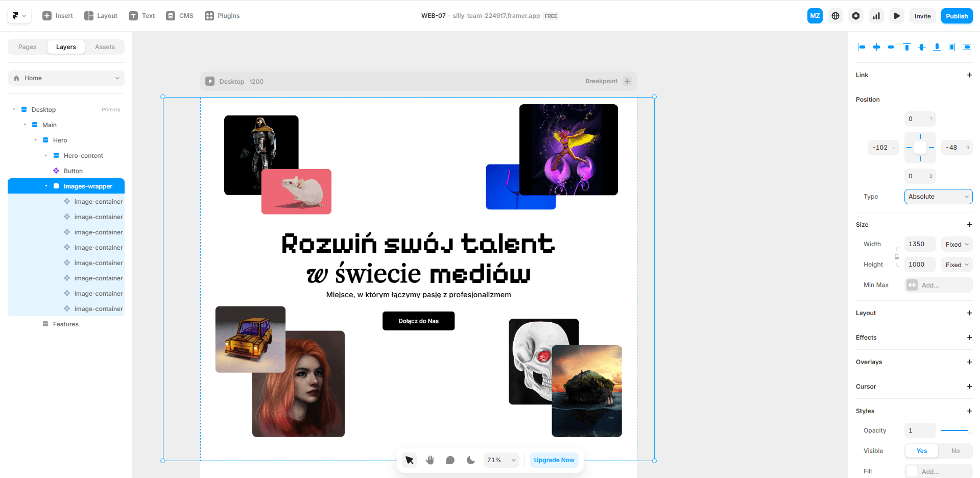Select the hand pan tool

tap(430, 460)
